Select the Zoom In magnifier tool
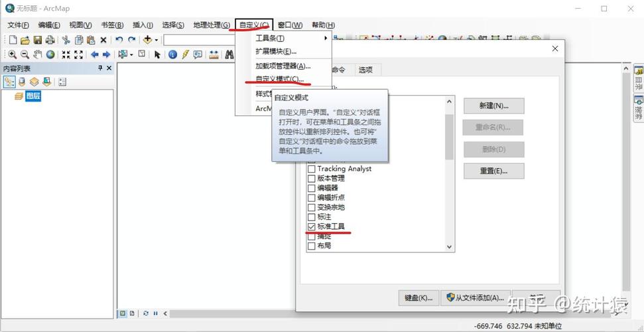The image size is (644, 332). 13,54
